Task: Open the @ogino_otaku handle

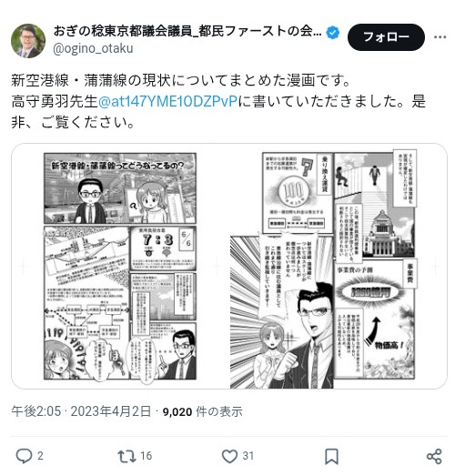Action: tap(93, 48)
